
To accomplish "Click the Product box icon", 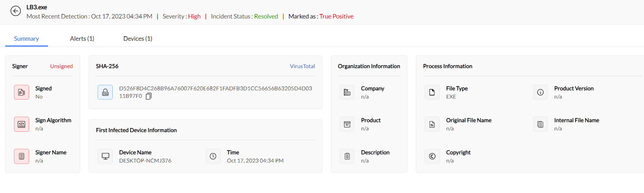I will coord(347,124).
